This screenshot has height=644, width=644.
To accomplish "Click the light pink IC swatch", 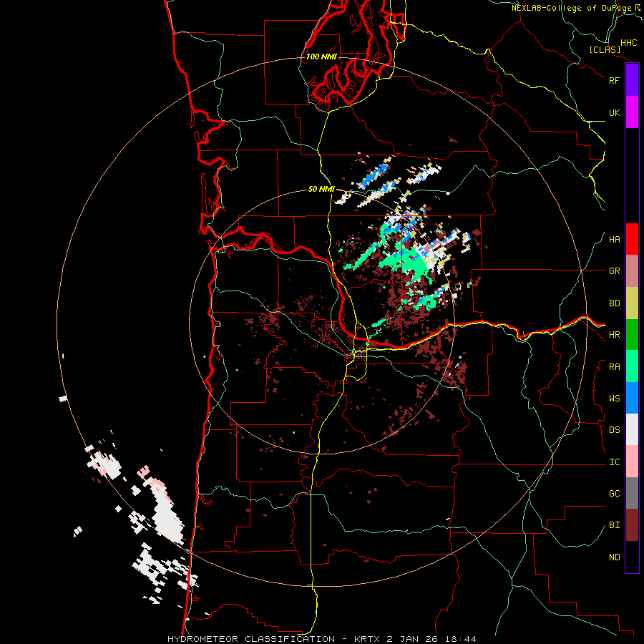I will pyautogui.click(x=632, y=462).
